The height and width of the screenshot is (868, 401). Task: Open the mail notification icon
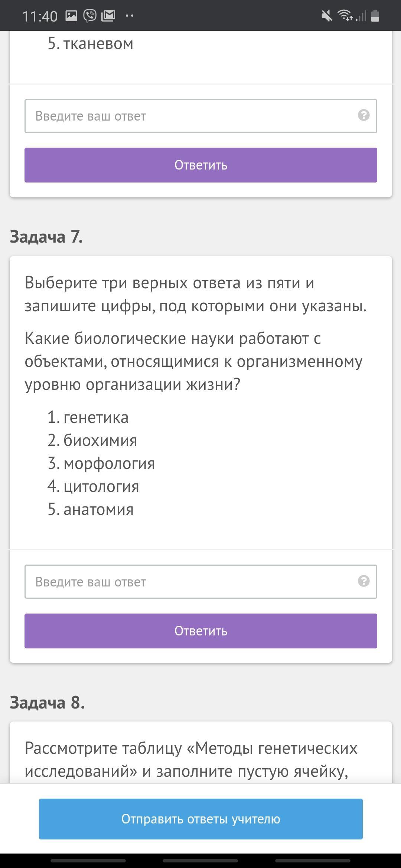tap(108, 16)
